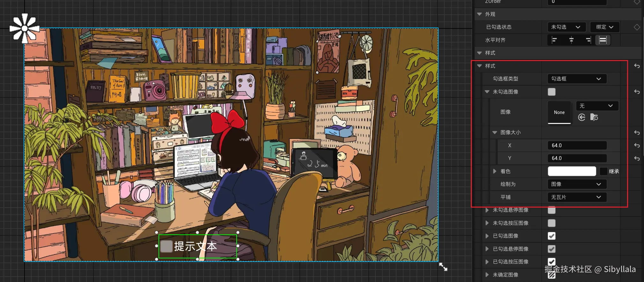The width and height of the screenshot is (644, 282).
Task: Click the 水平对齐 property label
Action: tap(495, 40)
